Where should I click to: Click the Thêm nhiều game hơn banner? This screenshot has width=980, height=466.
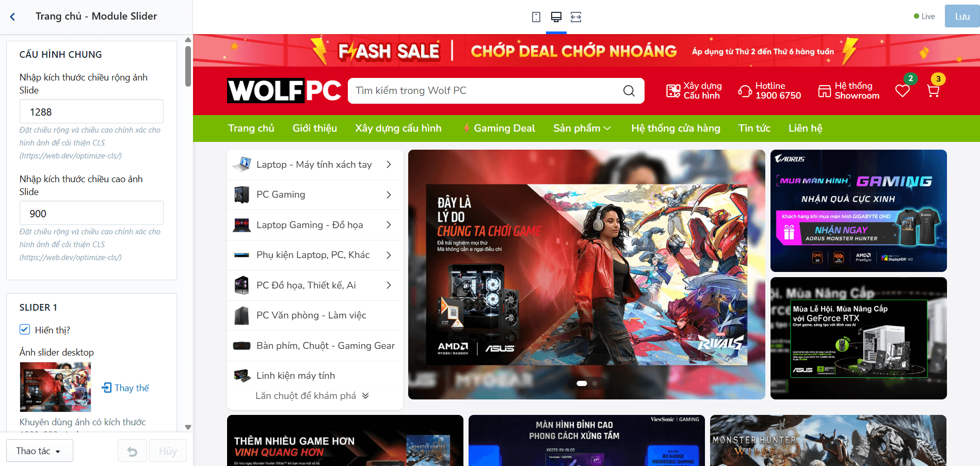(345, 440)
